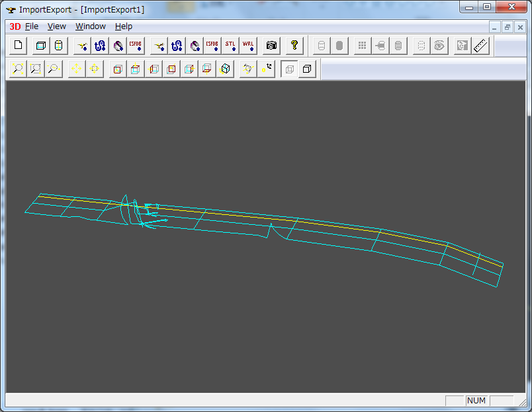
Task: Take a snapshot with camera icon
Action: [271, 46]
